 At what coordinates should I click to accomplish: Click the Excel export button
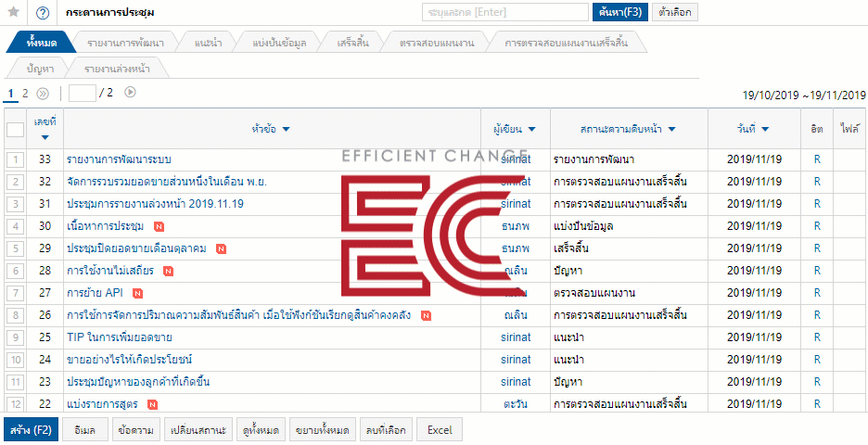click(440, 430)
